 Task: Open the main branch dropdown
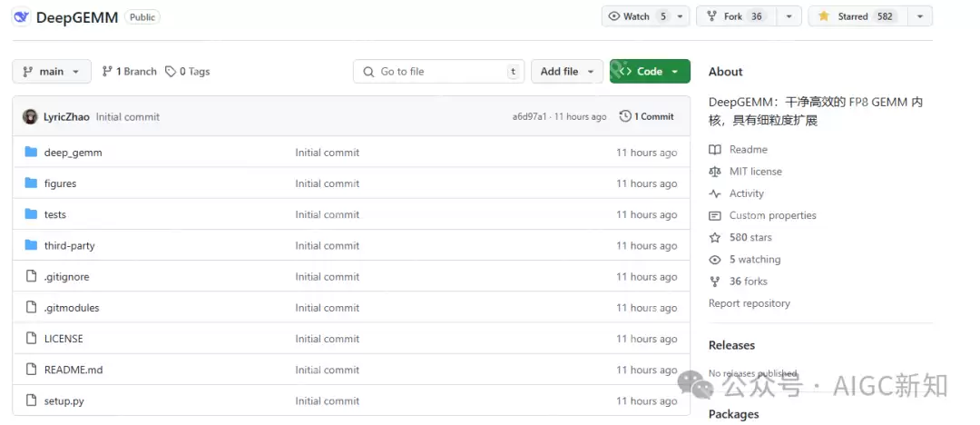click(52, 72)
